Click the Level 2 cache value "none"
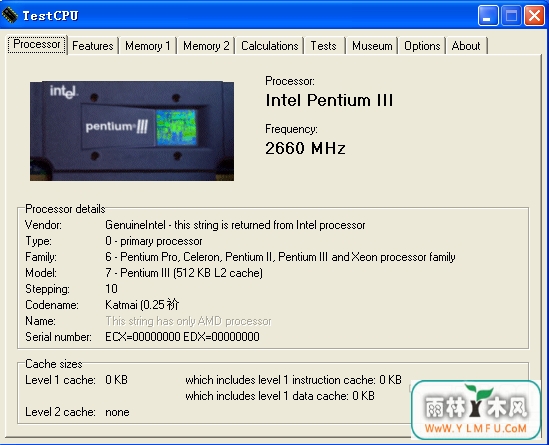 click(x=117, y=412)
